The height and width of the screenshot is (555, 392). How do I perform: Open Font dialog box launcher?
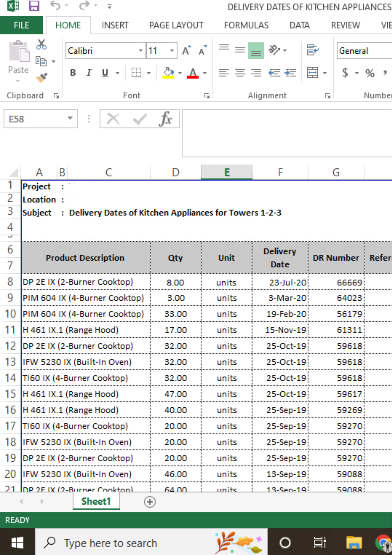tap(207, 96)
